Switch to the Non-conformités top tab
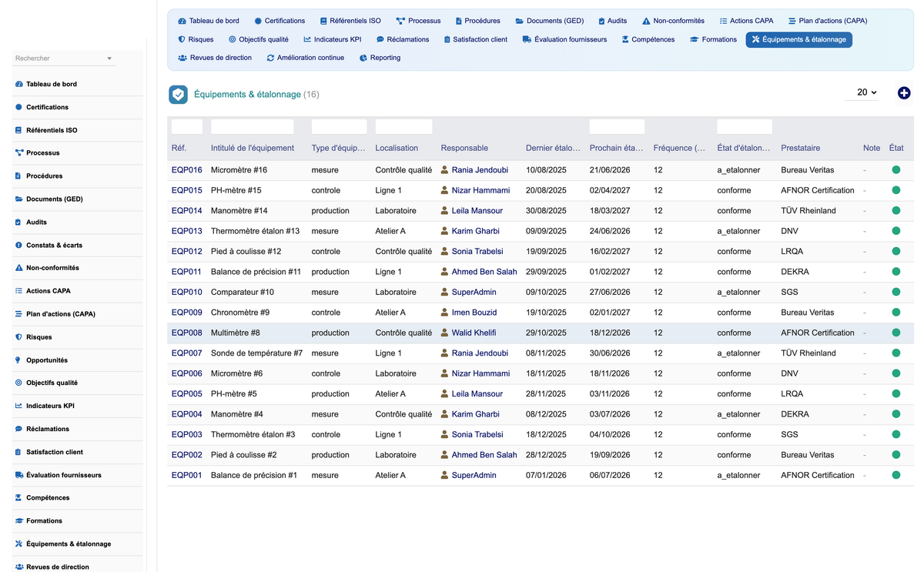 pyautogui.click(x=673, y=21)
